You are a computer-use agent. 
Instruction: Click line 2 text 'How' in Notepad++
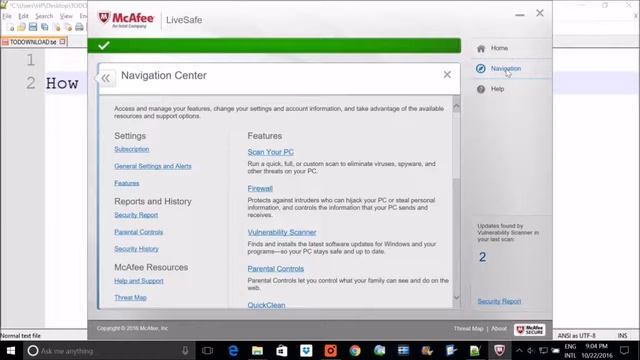62,83
